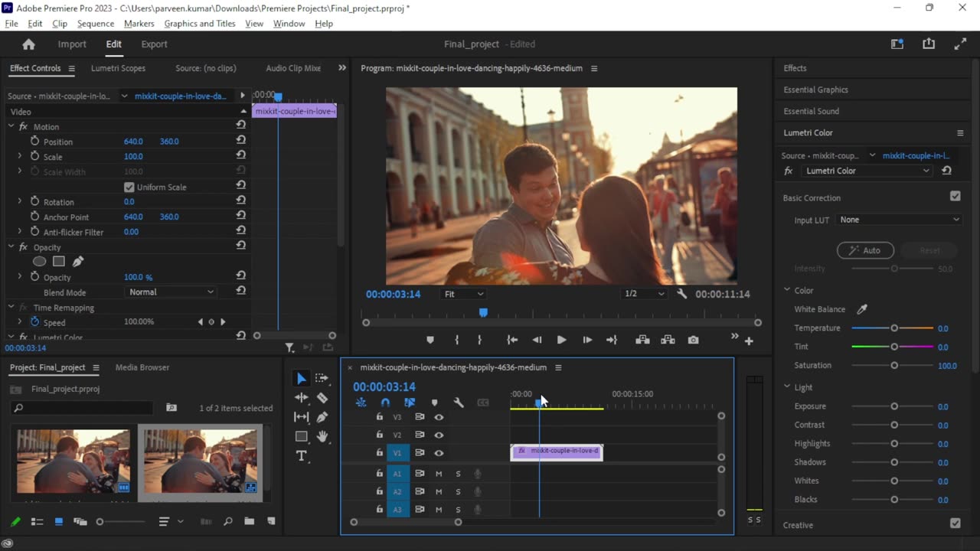Open the Program monitor wrench settings
The height and width of the screenshot is (551, 980).
pos(681,294)
